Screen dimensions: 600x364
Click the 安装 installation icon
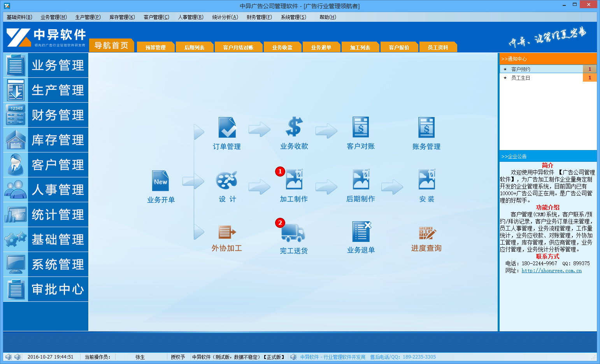tap(427, 180)
